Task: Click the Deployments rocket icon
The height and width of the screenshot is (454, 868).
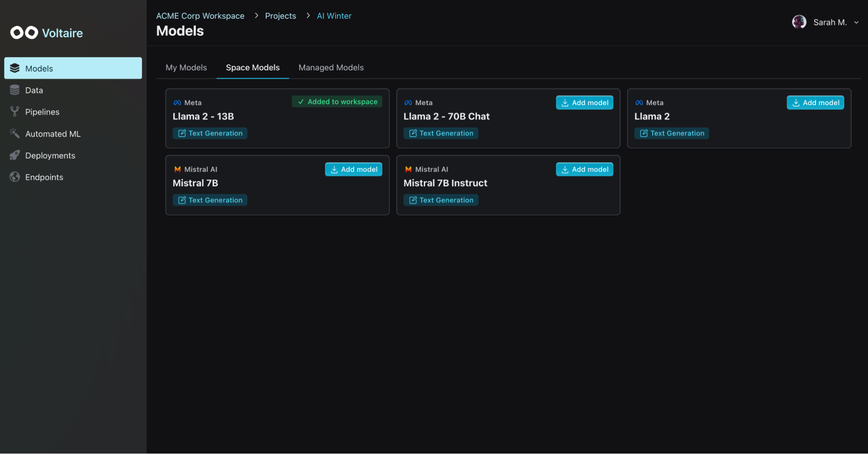Action: tap(15, 155)
